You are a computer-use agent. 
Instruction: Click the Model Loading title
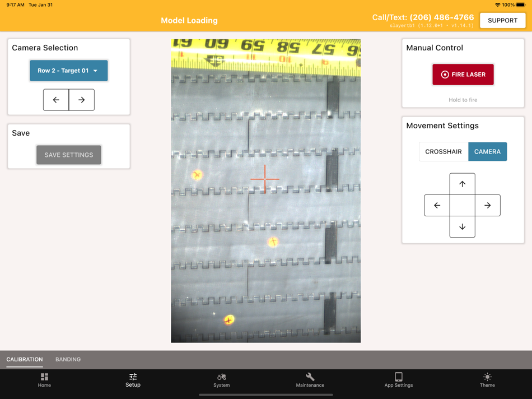tap(189, 20)
